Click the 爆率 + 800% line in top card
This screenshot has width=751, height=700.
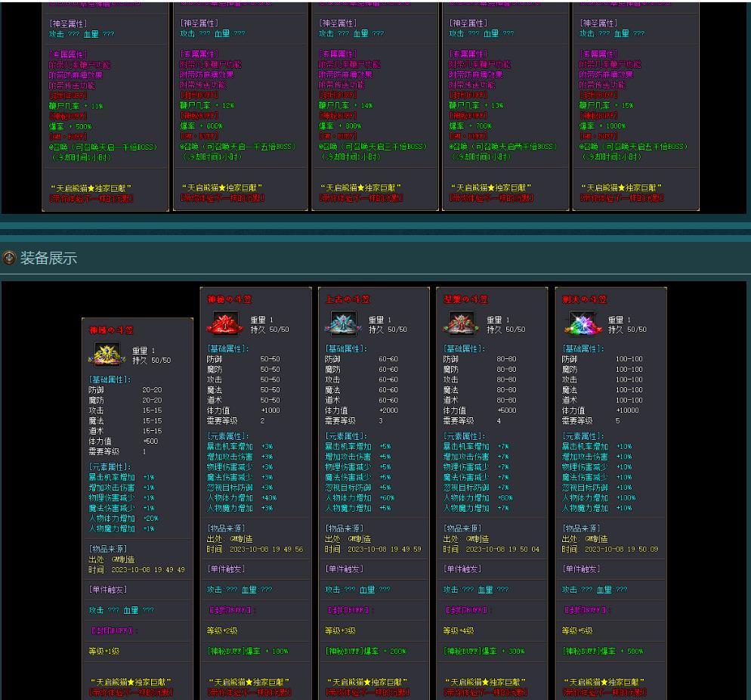341,126
